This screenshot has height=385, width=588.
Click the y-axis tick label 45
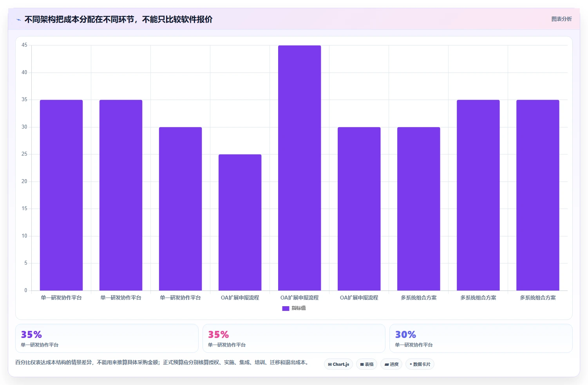click(24, 45)
